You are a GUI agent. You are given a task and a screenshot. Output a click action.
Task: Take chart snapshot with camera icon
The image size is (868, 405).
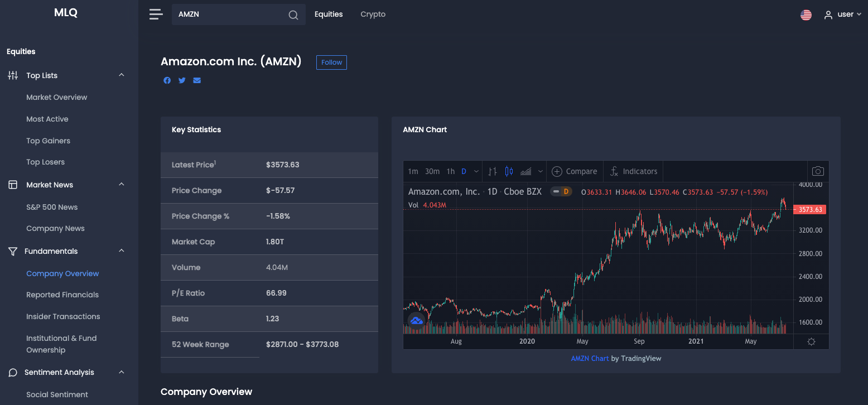click(x=818, y=171)
